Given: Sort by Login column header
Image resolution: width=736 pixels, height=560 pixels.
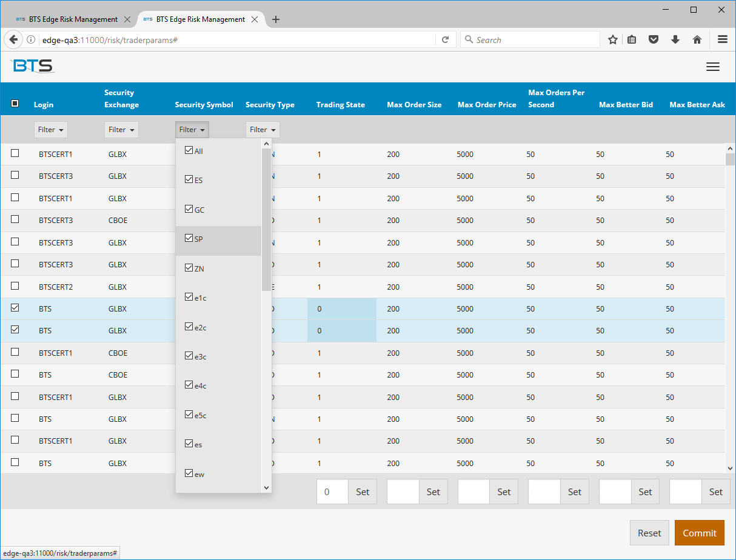Looking at the screenshot, I should (44, 105).
